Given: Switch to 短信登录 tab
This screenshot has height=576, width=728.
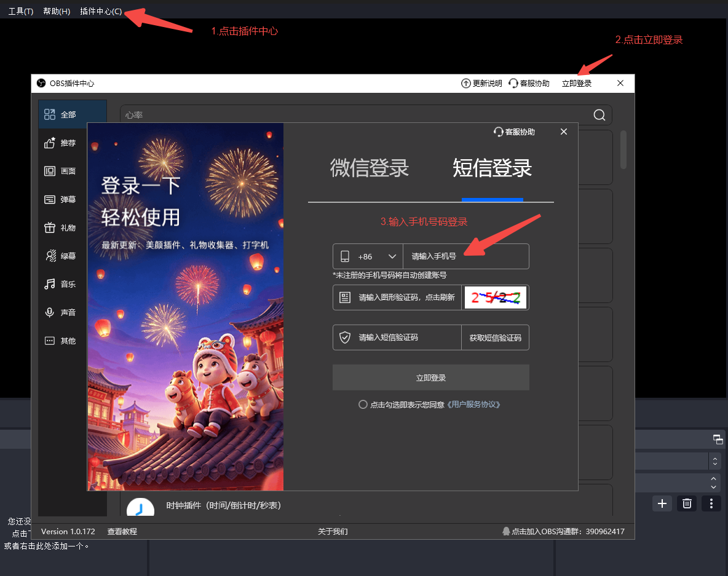Looking at the screenshot, I should click(492, 168).
